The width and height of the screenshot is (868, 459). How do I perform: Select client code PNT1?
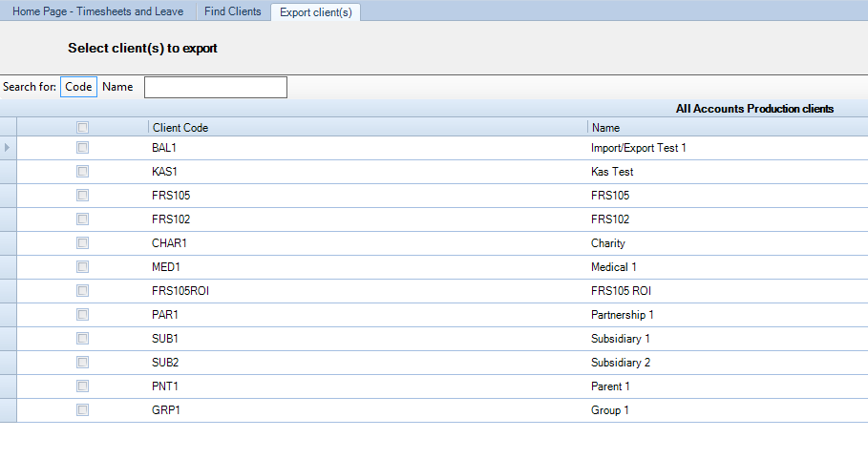click(x=165, y=386)
